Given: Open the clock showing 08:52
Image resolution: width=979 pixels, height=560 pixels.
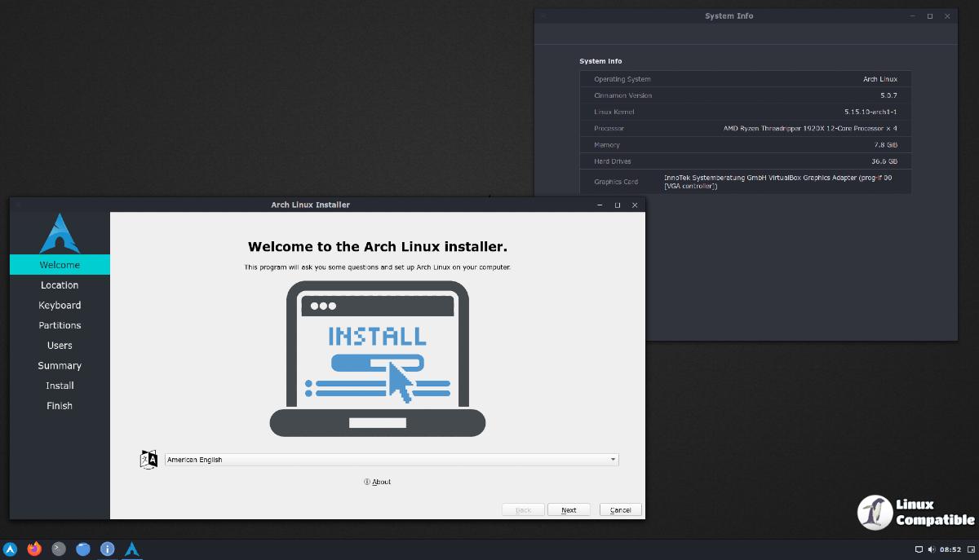Looking at the screenshot, I should coord(950,549).
